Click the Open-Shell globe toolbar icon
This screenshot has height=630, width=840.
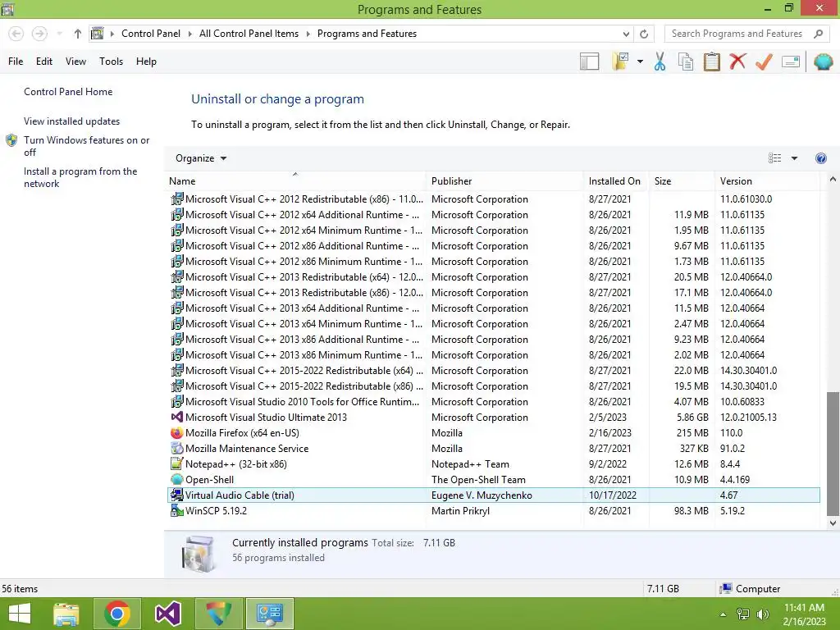[x=823, y=62]
